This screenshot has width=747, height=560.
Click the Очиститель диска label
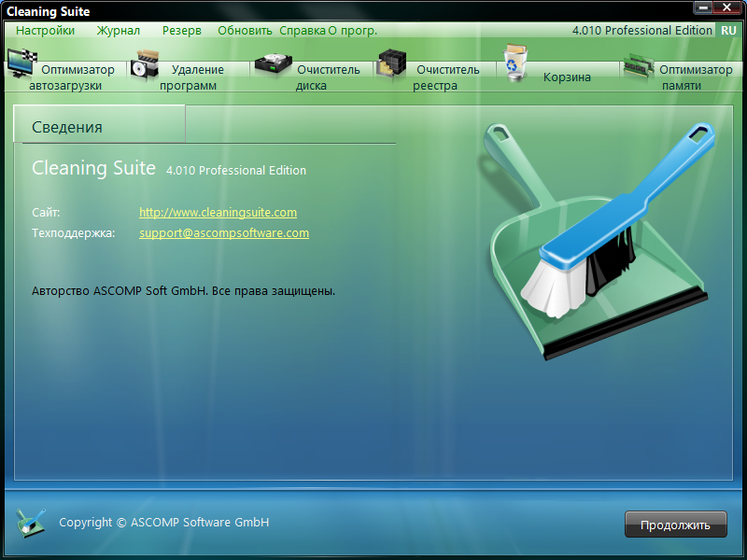tap(328, 77)
